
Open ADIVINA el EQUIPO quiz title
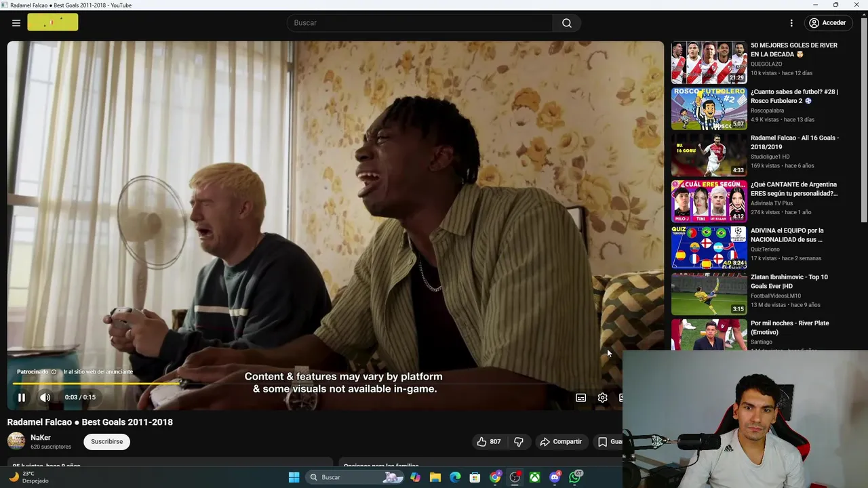click(x=787, y=235)
